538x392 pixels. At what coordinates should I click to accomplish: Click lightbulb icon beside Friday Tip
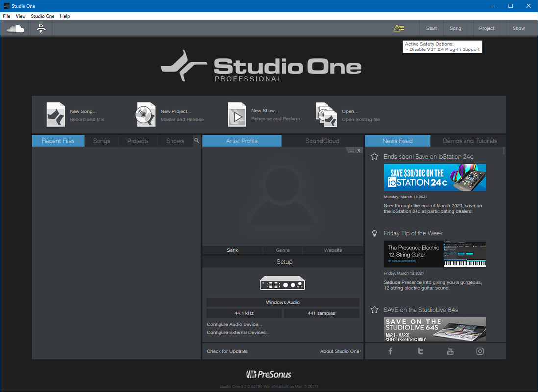tap(374, 233)
